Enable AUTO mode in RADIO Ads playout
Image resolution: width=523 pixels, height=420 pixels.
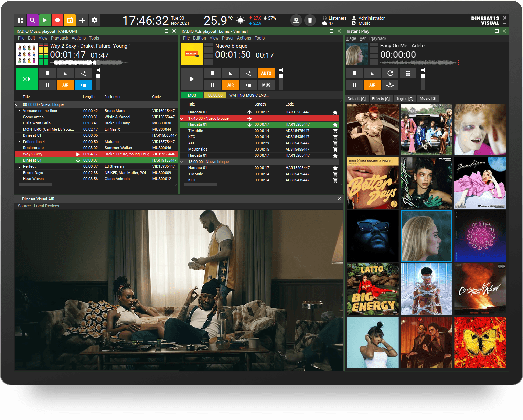[x=266, y=73]
